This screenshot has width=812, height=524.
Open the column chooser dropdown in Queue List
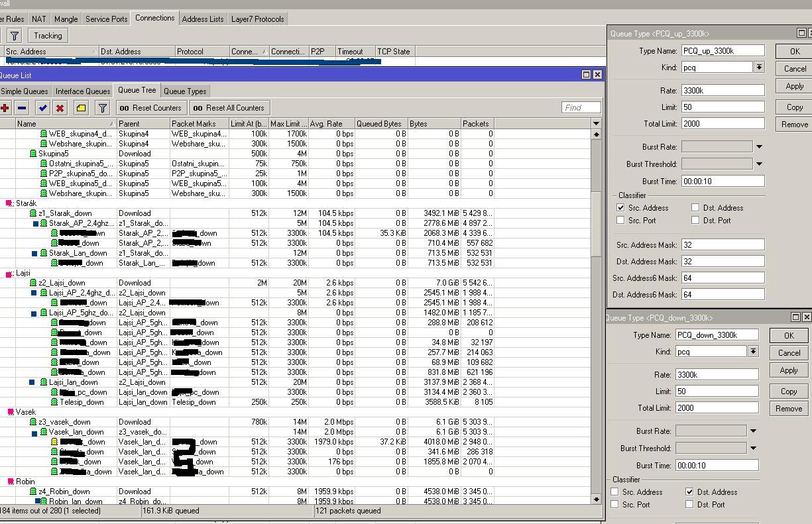(x=596, y=123)
